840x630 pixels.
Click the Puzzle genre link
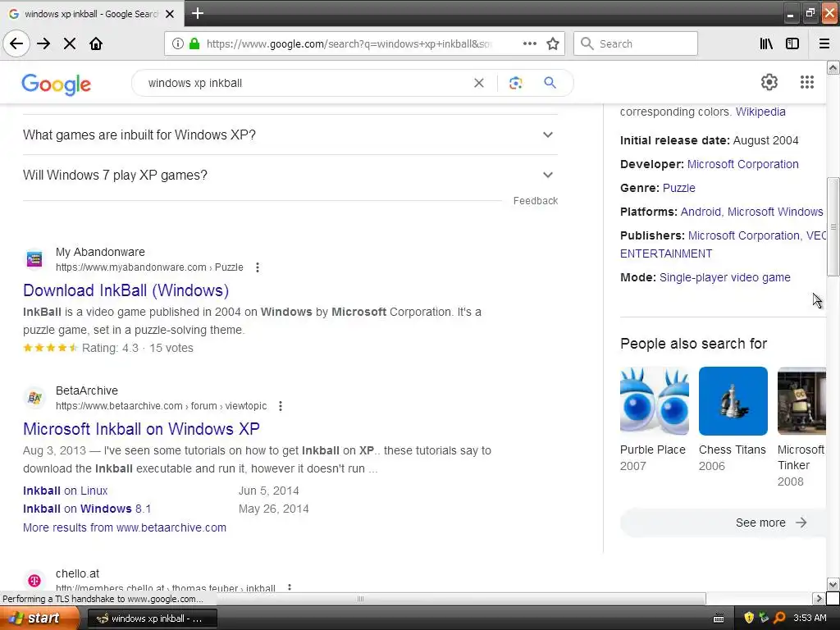pos(678,188)
